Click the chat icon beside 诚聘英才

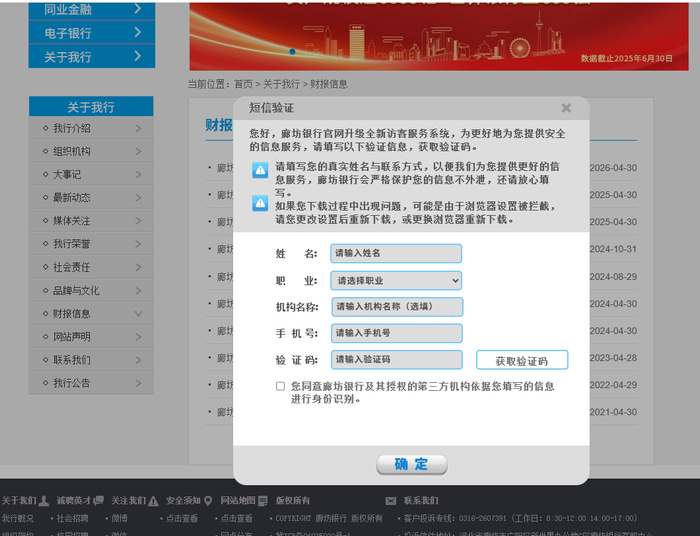point(98,501)
